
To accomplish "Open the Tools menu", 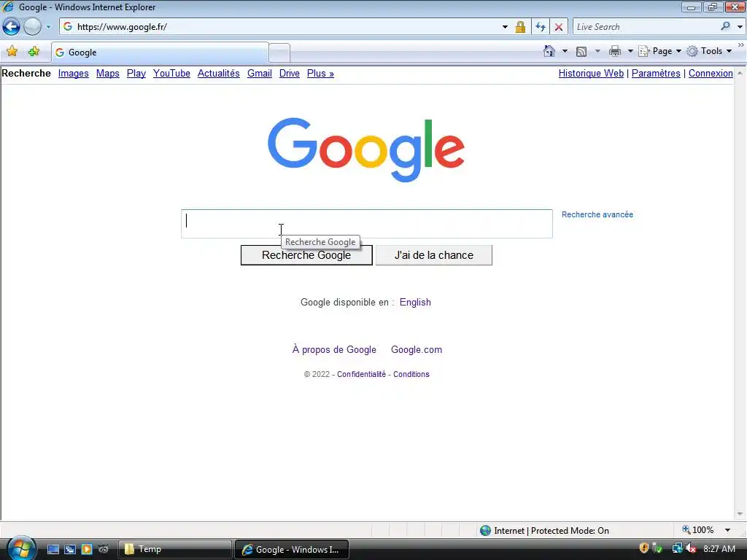I will (x=709, y=51).
